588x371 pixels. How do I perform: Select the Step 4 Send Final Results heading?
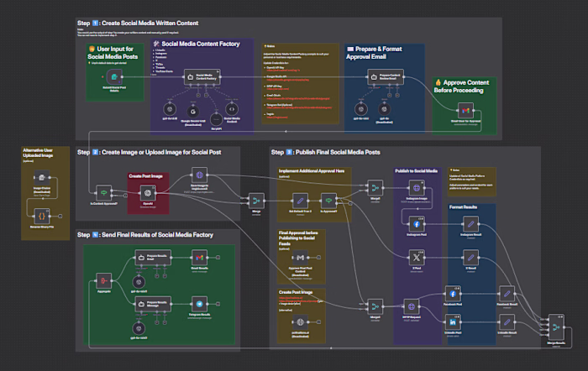[145, 234]
